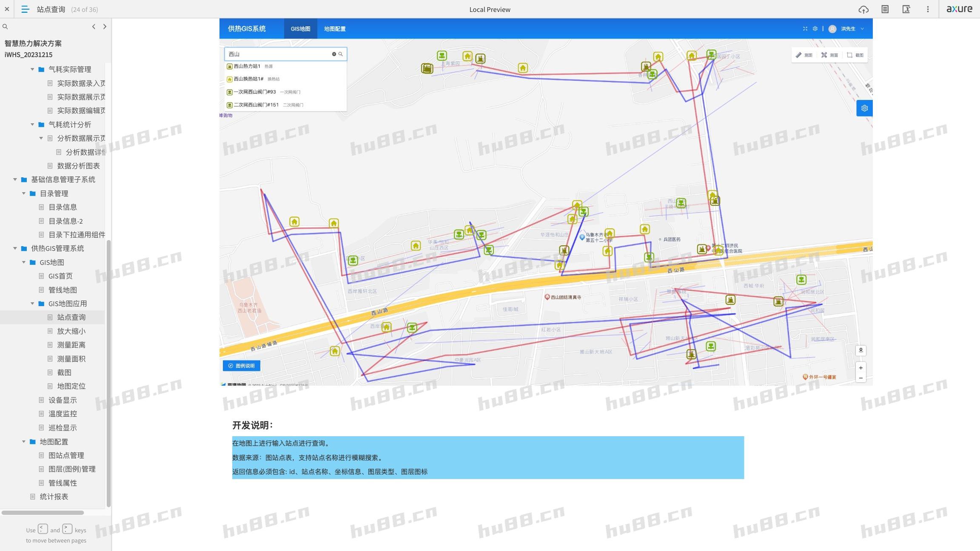
Task: Select the 测面 area measuring tool
Action: 829,55
